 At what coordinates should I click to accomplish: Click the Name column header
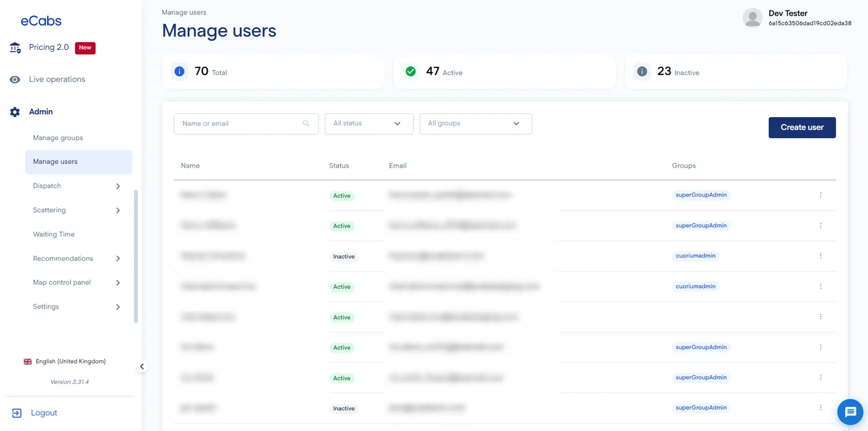[x=190, y=166]
